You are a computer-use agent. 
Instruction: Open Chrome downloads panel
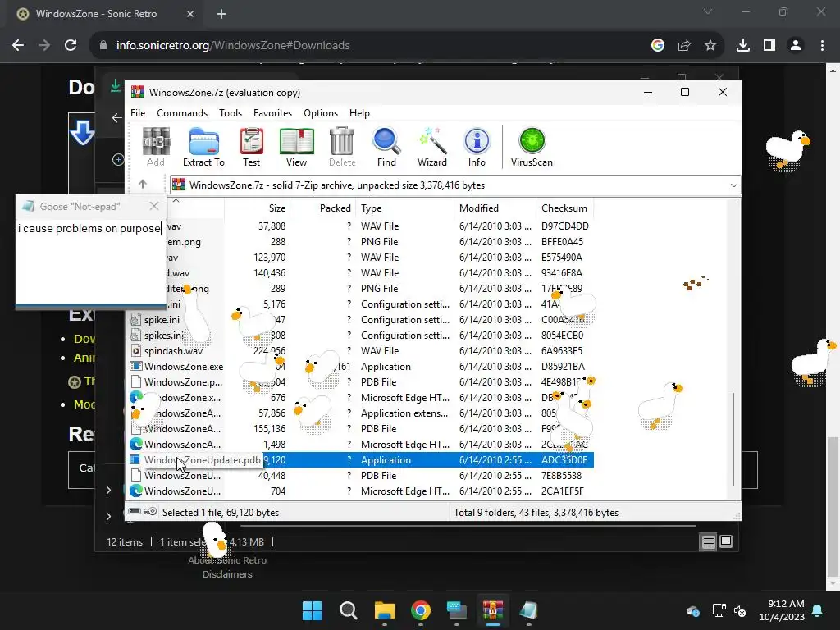click(743, 46)
